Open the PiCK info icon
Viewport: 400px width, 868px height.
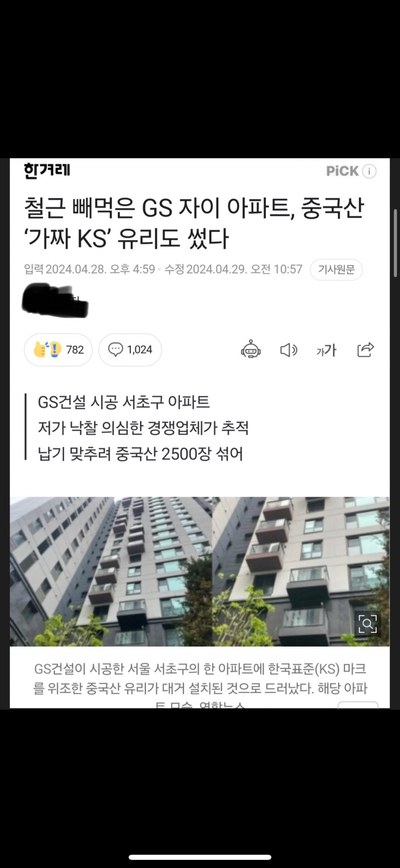[x=369, y=171]
